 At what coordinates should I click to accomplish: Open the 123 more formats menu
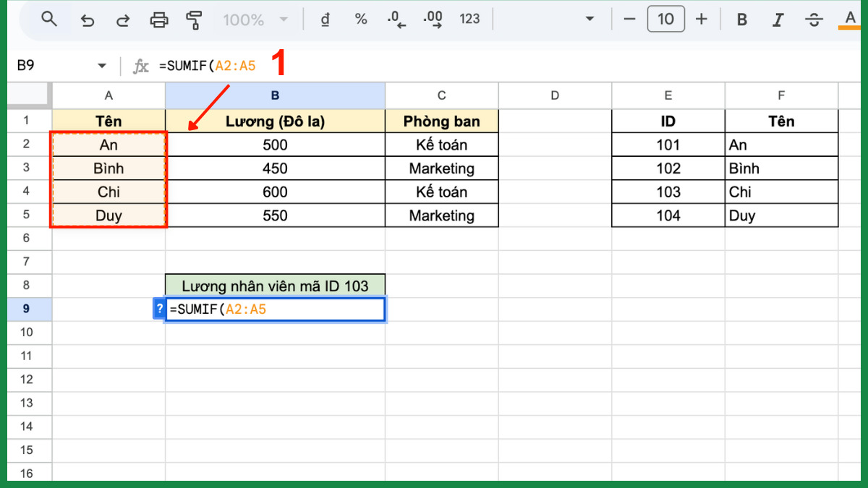pyautogui.click(x=469, y=20)
